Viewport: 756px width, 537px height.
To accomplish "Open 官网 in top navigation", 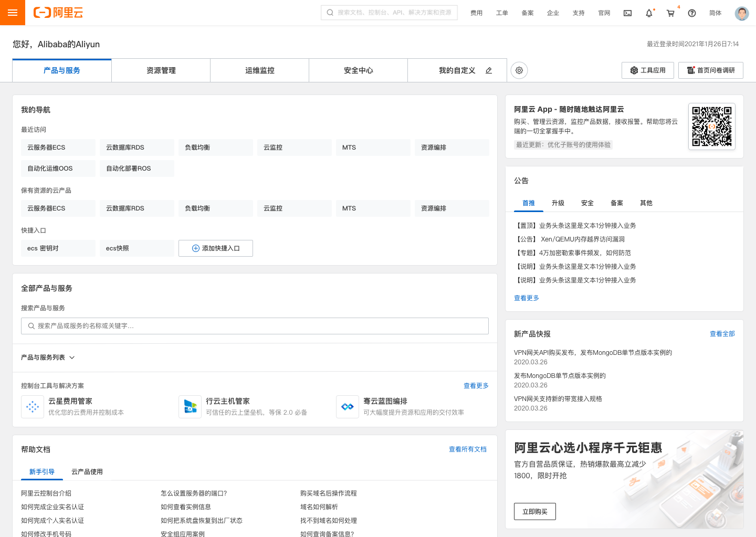I will [x=604, y=13].
